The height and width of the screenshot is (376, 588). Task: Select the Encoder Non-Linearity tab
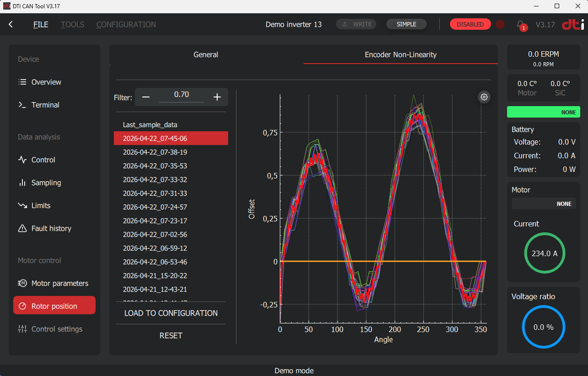coord(401,54)
